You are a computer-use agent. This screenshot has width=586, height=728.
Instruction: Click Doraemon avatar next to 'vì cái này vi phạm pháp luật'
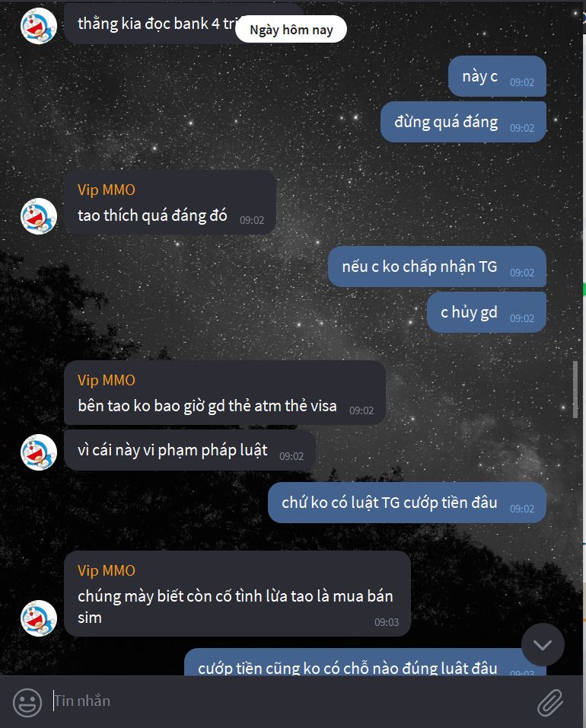pos(39,452)
